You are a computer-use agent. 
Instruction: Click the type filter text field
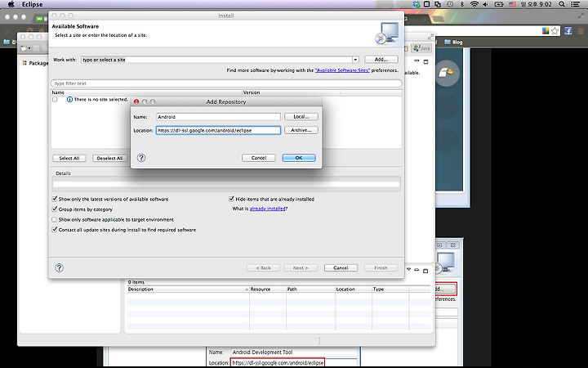coord(226,83)
